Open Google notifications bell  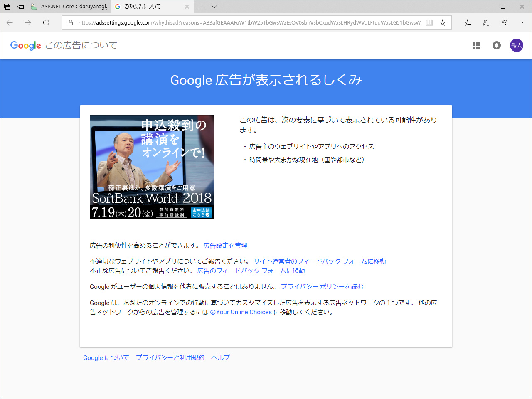pos(496,45)
